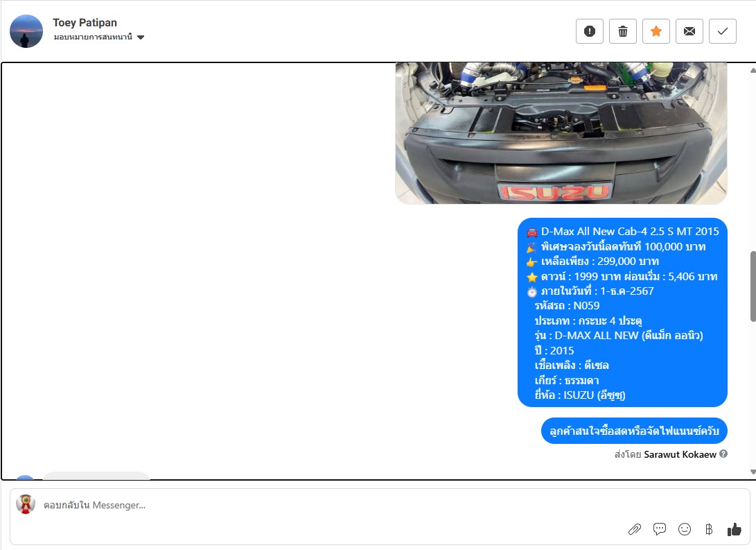The image size is (756, 550).
Task: Select the short blue customer question bubble
Action: 634,431
